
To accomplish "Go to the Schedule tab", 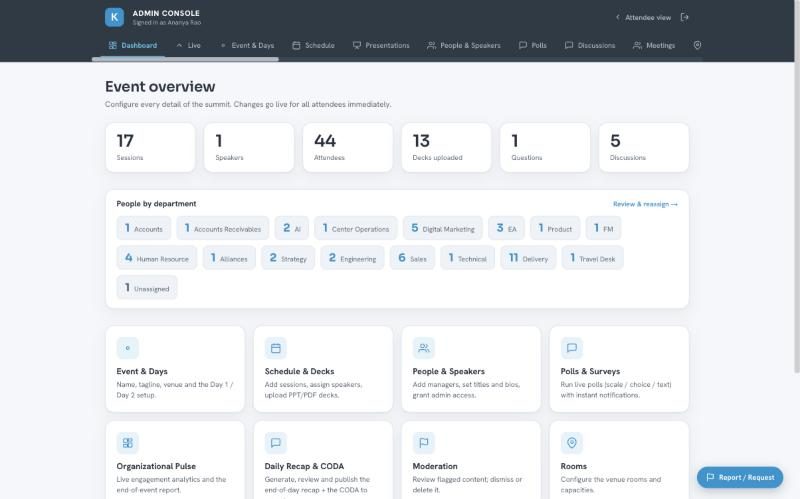I will point(313,45).
